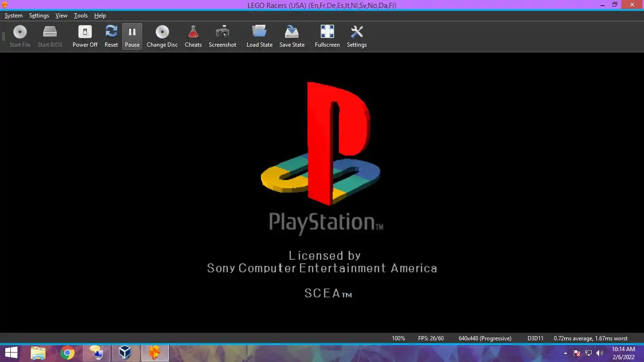The width and height of the screenshot is (644, 362).
Task: Switch to Fullscreen mode
Action: 327,36
